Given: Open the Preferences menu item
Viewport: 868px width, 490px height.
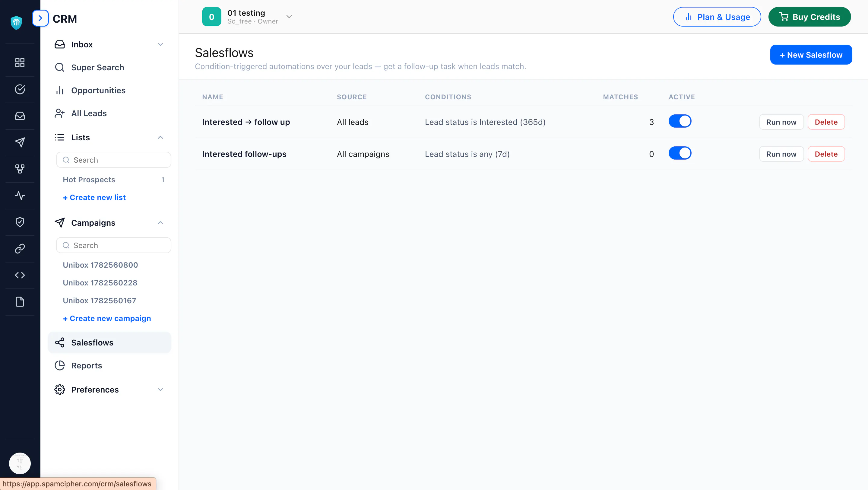Looking at the screenshot, I should [x=109, y=390].
